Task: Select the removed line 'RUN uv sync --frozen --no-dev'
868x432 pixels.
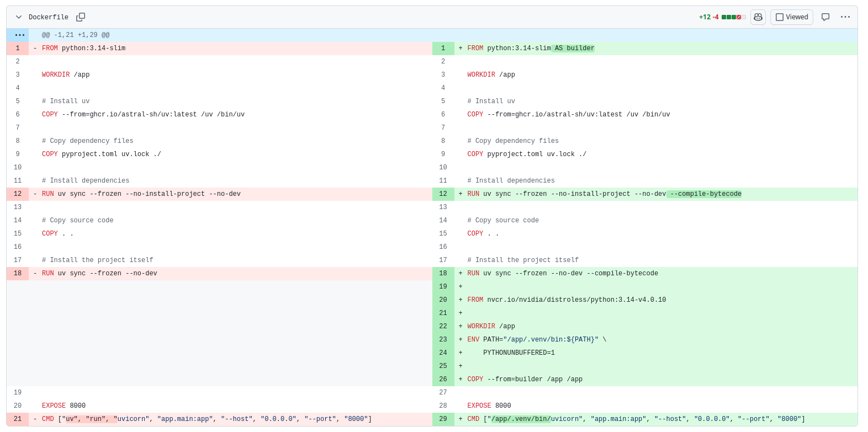Action: point(99,273)
